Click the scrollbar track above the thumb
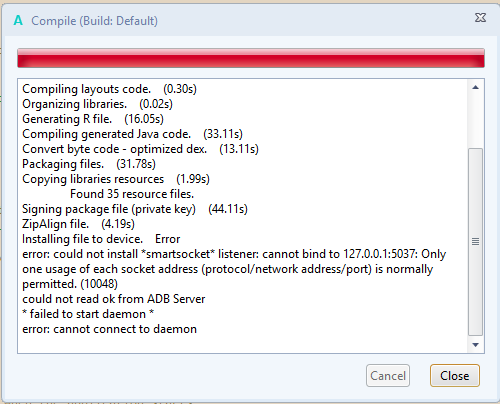Screen dimensions: 500x404 pyautogui.click(x=476, y=121)
